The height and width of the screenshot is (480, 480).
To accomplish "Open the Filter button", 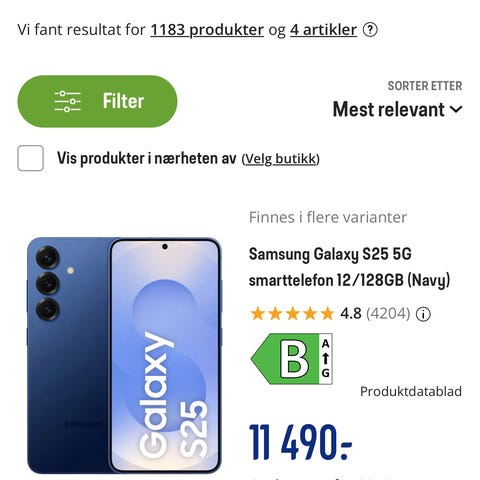I will click(97, 101).
